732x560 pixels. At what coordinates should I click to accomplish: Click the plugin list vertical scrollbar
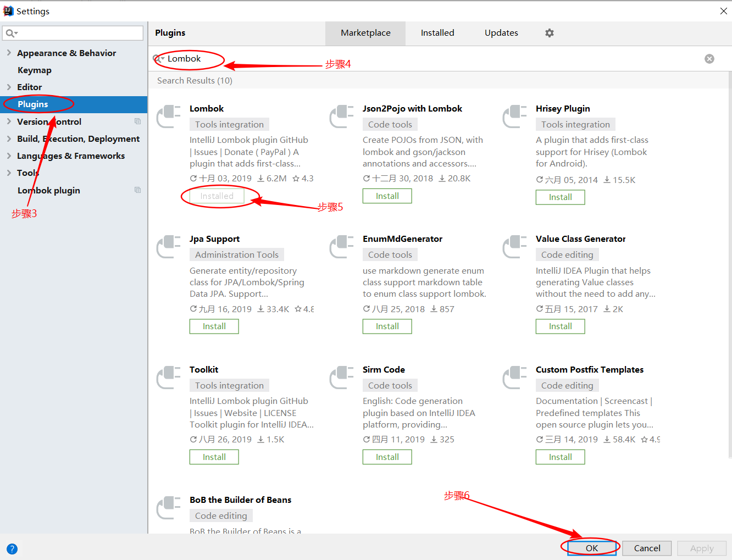(729, 264)
